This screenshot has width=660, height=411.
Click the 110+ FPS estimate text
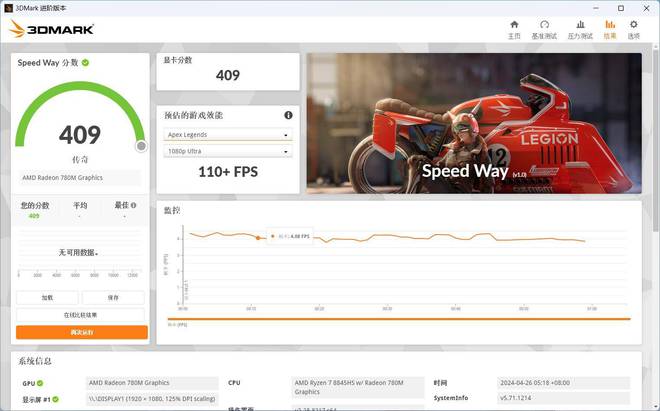click(228, 172)
